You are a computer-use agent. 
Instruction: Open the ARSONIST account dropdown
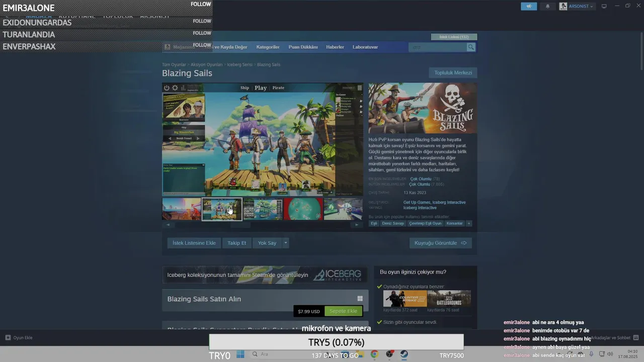tap(577, 7)
